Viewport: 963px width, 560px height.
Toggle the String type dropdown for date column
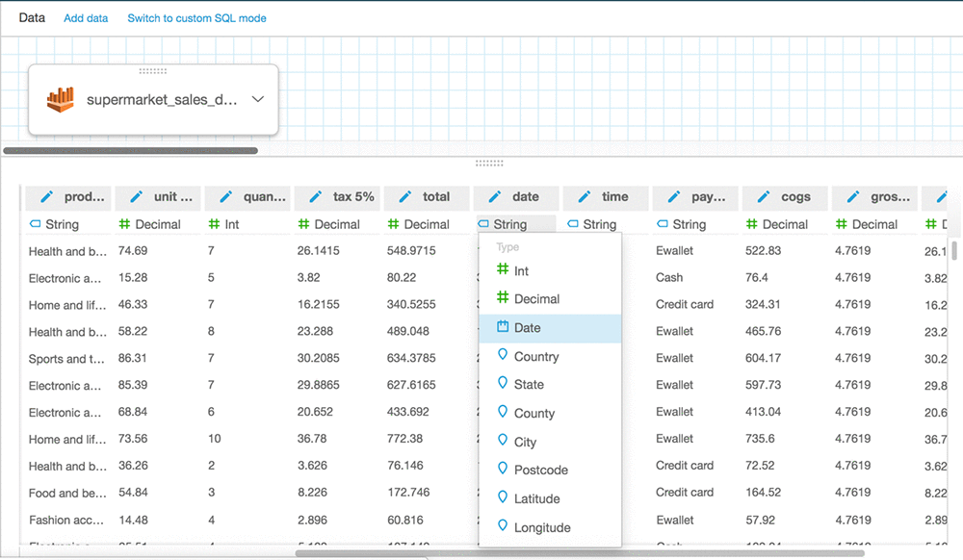[x=516, y=224]
